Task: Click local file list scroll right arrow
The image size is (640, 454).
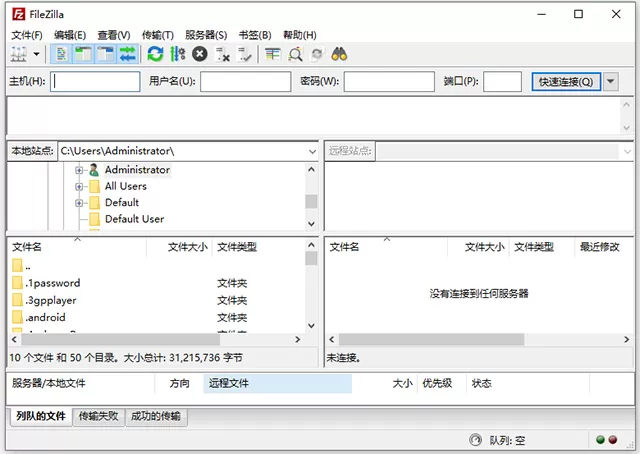Action: [298, 339]
